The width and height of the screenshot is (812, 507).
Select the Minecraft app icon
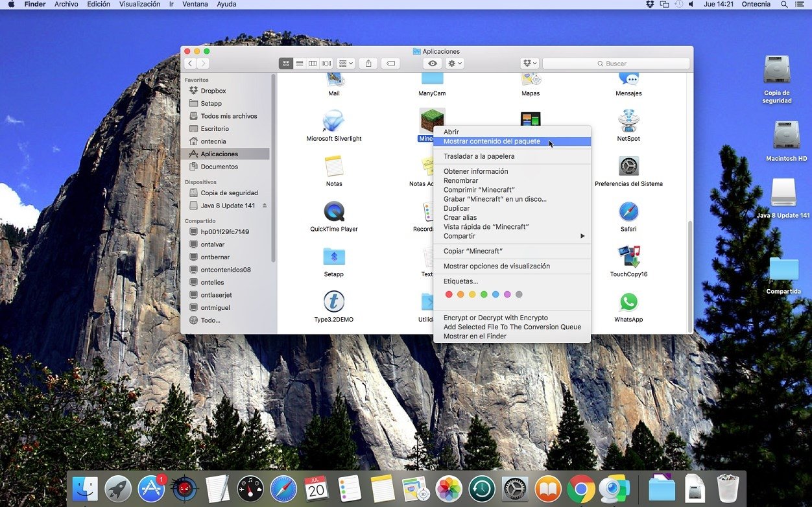(432, 121)
